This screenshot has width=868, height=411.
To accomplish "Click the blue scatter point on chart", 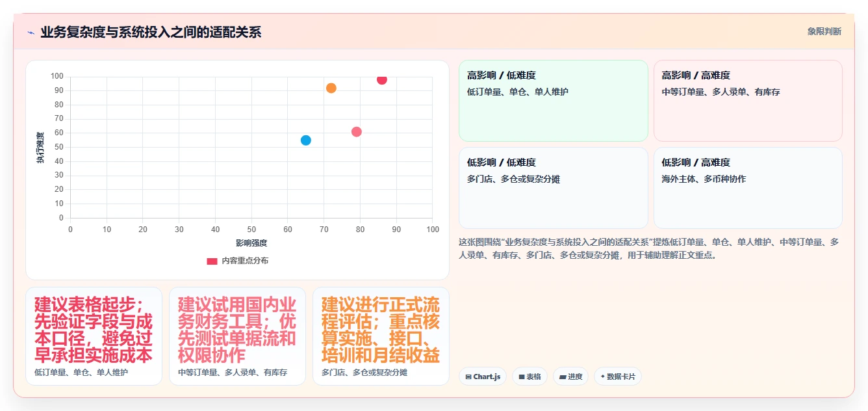I will tap(306, 140).
